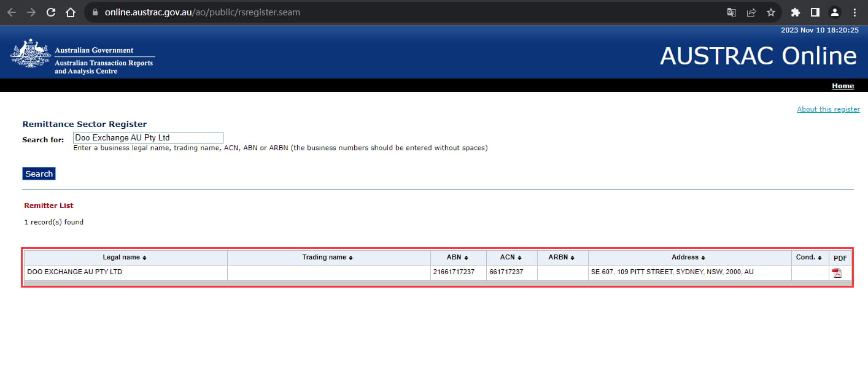This screenshot has width=868, height=379.
Task: Sort the table by Trading name
Action: point(328,258)
